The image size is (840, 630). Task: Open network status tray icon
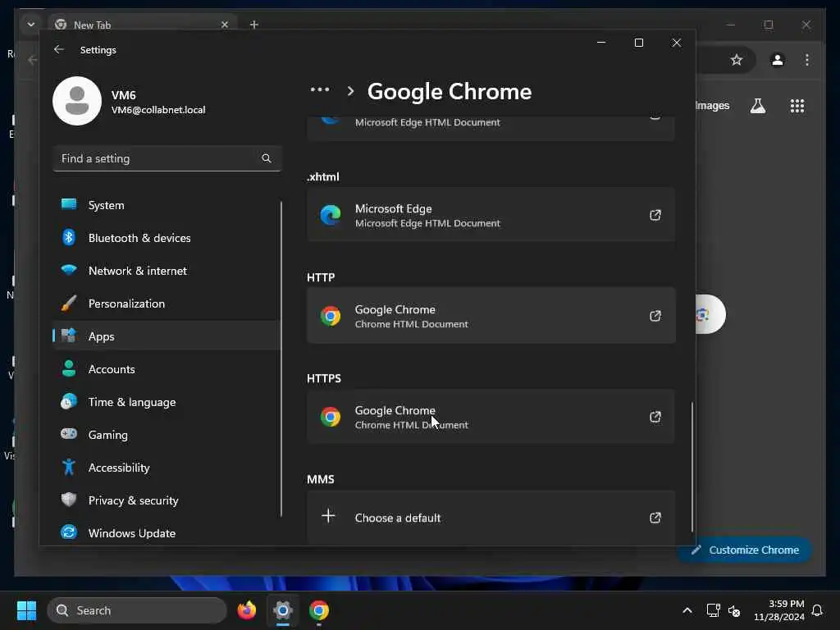pyautogui.click(x=713, y=610)
